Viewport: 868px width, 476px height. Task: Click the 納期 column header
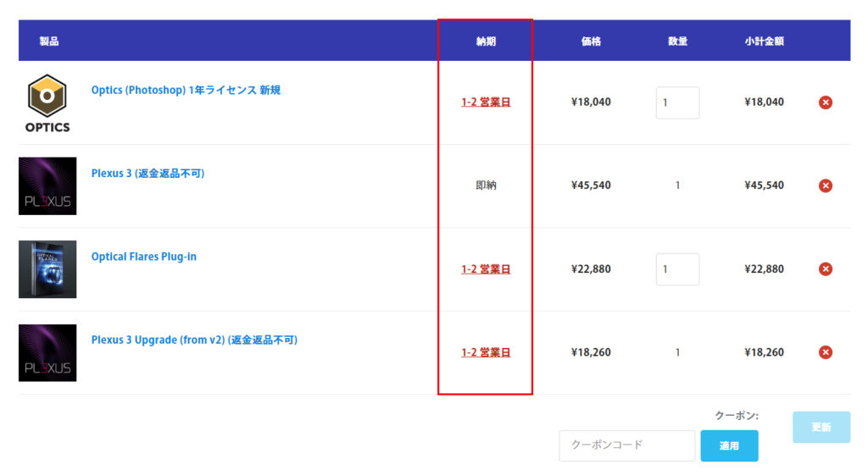(x=486, y=41)
